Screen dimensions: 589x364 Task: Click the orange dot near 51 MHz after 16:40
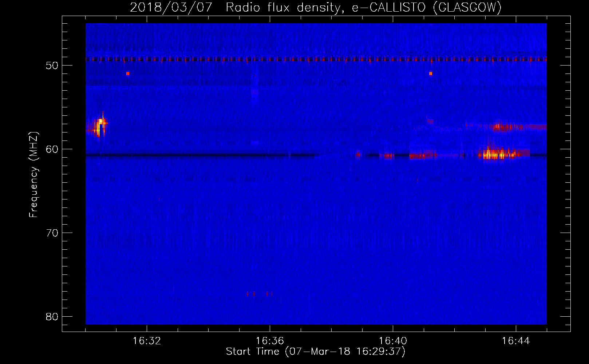pos(431,74)
